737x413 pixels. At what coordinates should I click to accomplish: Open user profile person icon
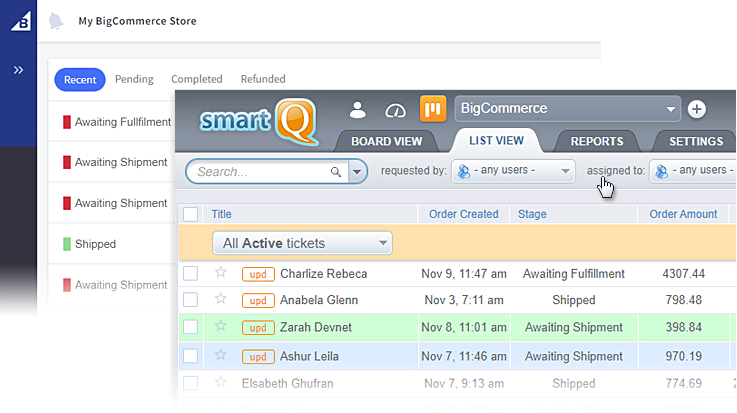(x=358, y=110)
